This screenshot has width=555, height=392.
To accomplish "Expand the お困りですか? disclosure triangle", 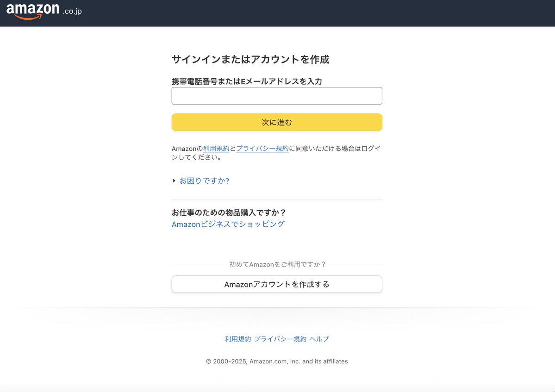I will coord(174,181).
